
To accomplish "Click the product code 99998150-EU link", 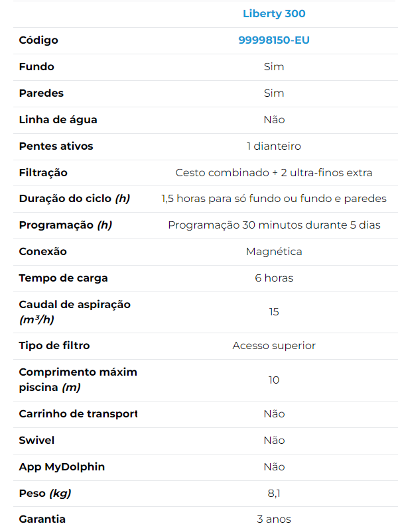I will point(274,40).
